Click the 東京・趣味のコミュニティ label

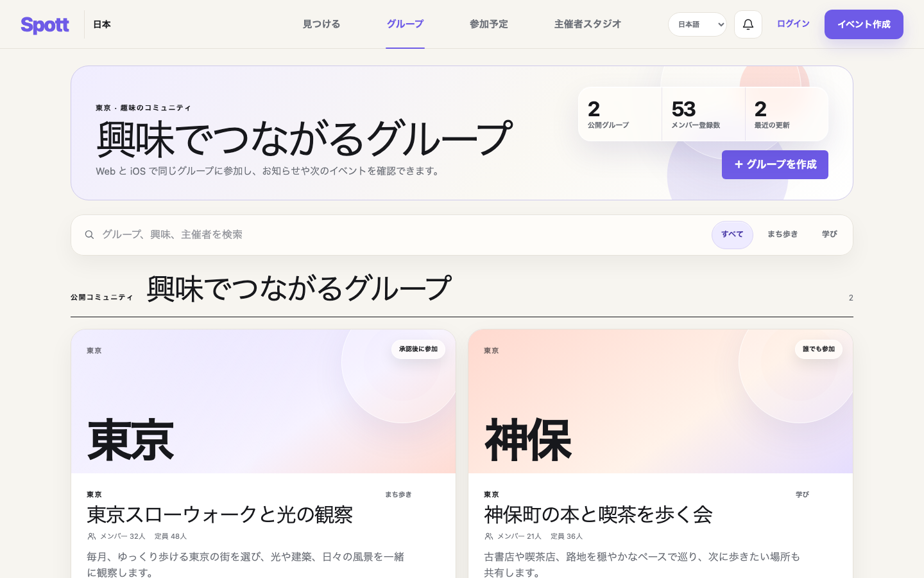click(x=143, y=108)
